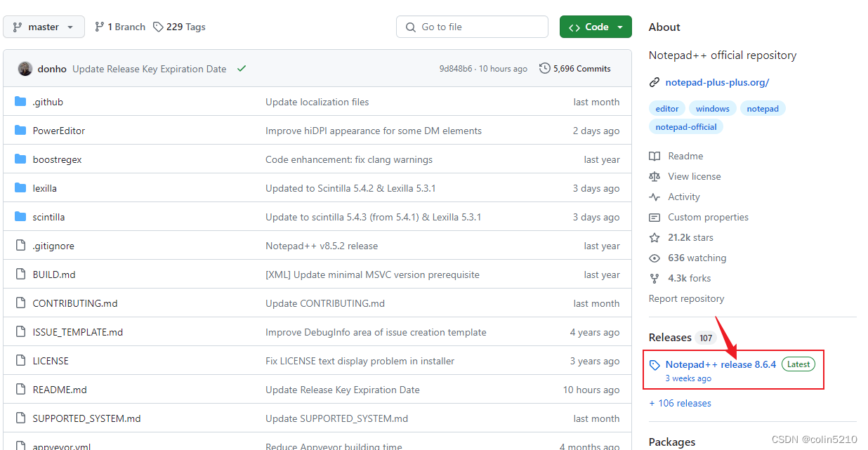View 636 watching link

tap(697, 258)
